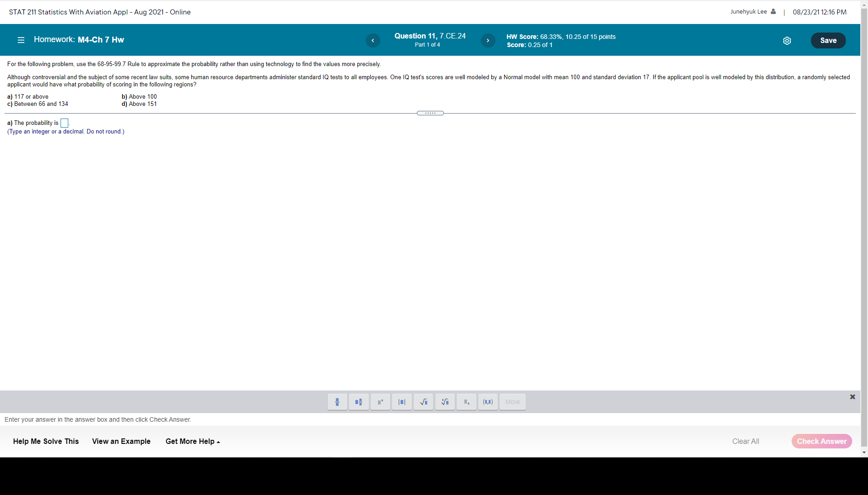868x495 pixels.
Task: Click the probability answer input box
Action: 64,123
